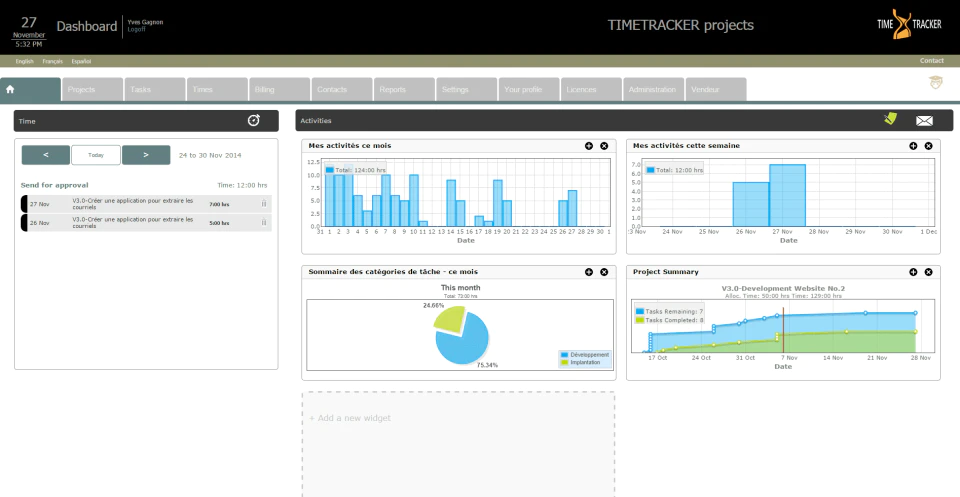Click the 7:00 hrs value
The width and height of the screenshot is (960, 497).
[219, 204]
